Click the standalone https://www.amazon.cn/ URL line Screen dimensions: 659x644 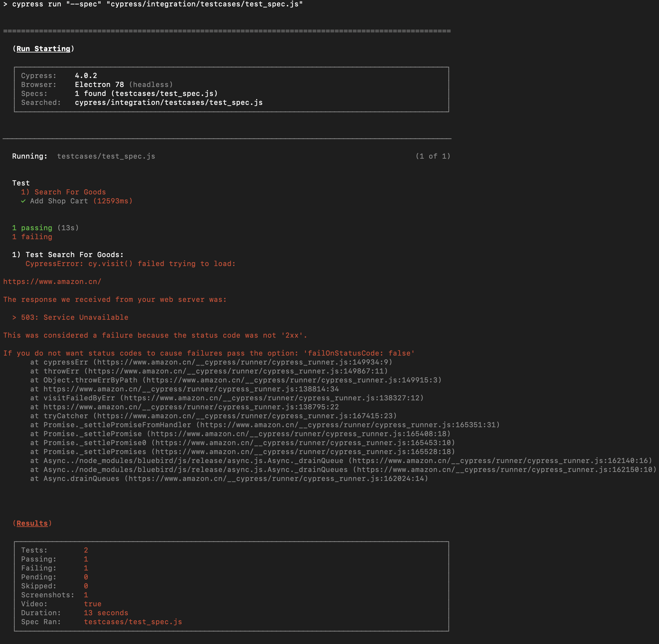(x=52, y=282)
